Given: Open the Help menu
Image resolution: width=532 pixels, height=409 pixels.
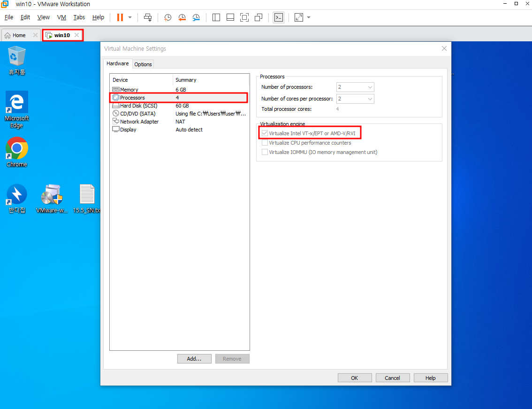Looking at the screenshot, I should (98, 17).
